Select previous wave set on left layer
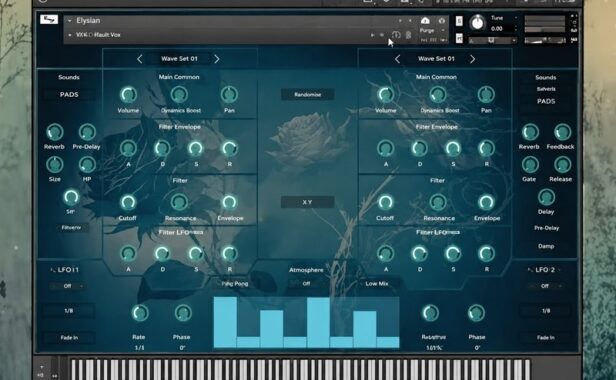 click(x=139, y=59)
